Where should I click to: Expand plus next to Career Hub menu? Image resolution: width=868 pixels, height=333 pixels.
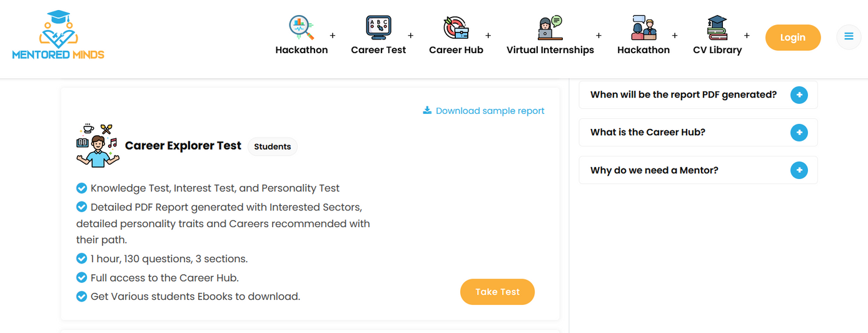(x=488, y=36)
